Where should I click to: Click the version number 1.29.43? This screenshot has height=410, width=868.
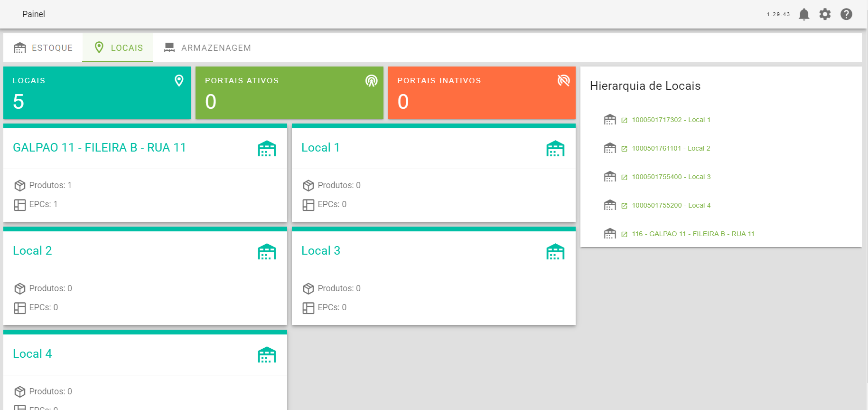click(x=778, y=14)
